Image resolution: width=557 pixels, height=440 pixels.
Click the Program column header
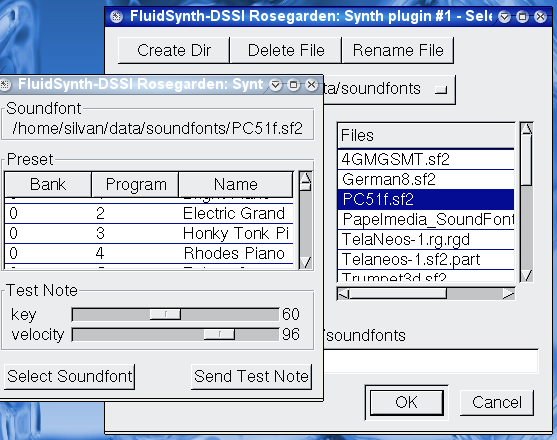pyautogui.click(x=135, y=184)
